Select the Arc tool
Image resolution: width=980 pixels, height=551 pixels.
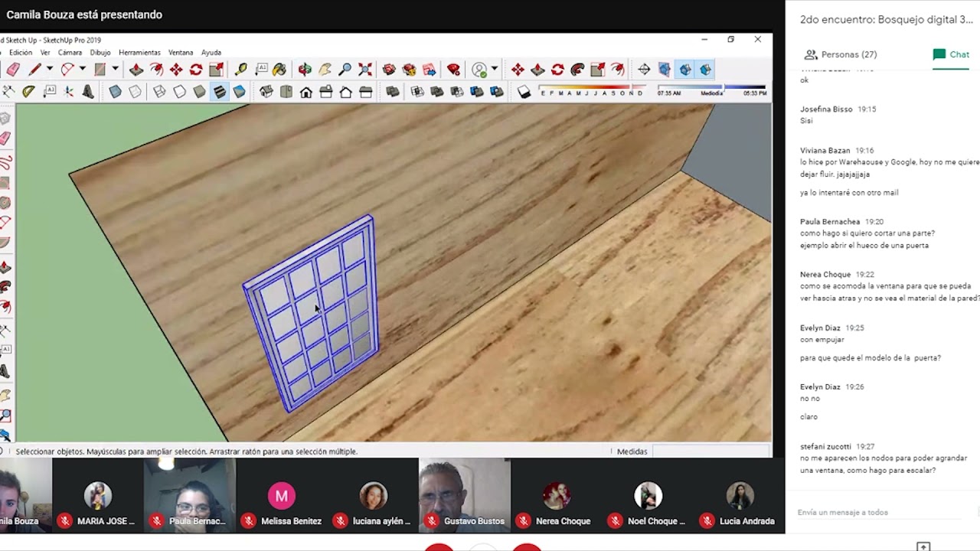coord(67,70)
